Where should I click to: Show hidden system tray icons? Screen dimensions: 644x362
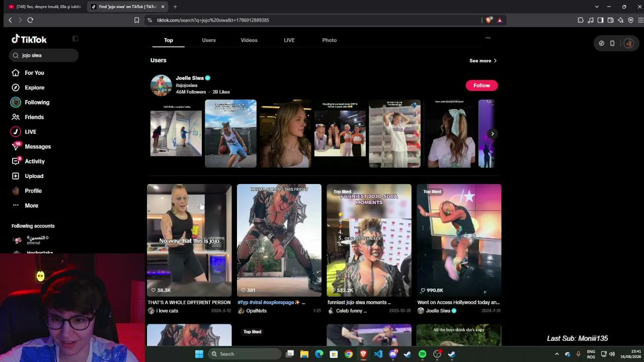tap(556, 354)
